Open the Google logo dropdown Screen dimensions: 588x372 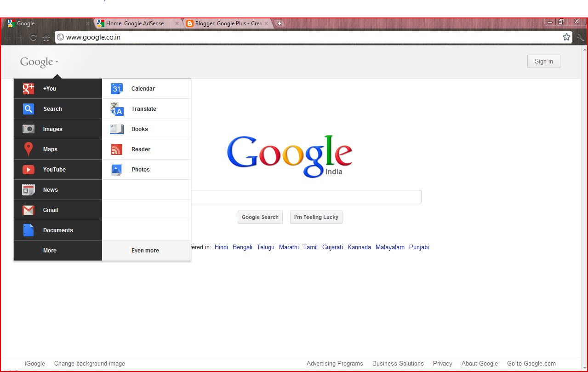pos(39,62)
